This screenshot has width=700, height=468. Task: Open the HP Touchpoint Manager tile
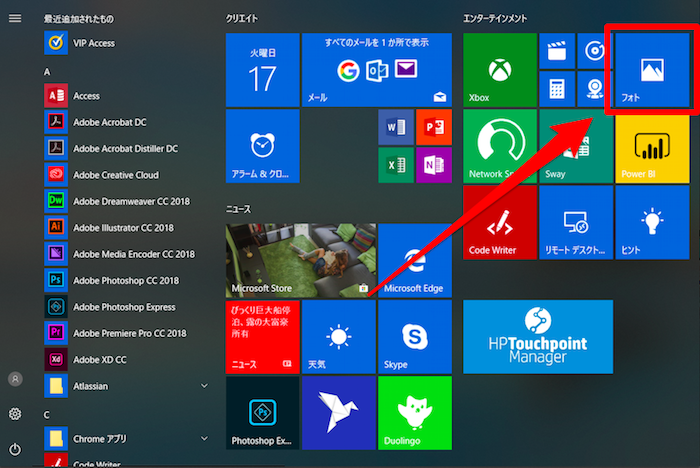click(x=538, y=337)
